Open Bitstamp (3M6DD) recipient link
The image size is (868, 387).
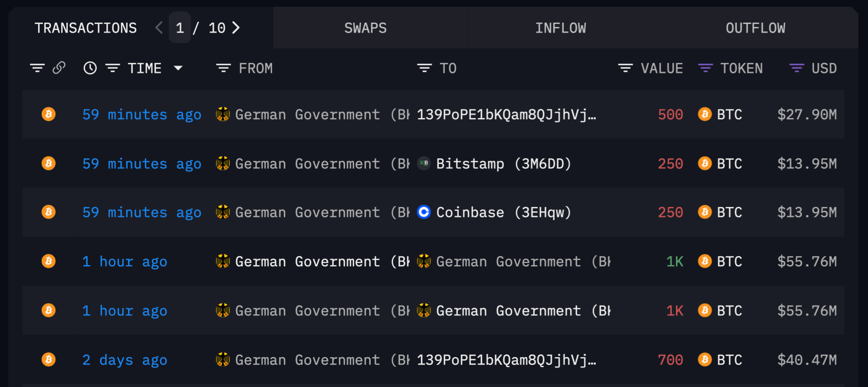point(503,164)
